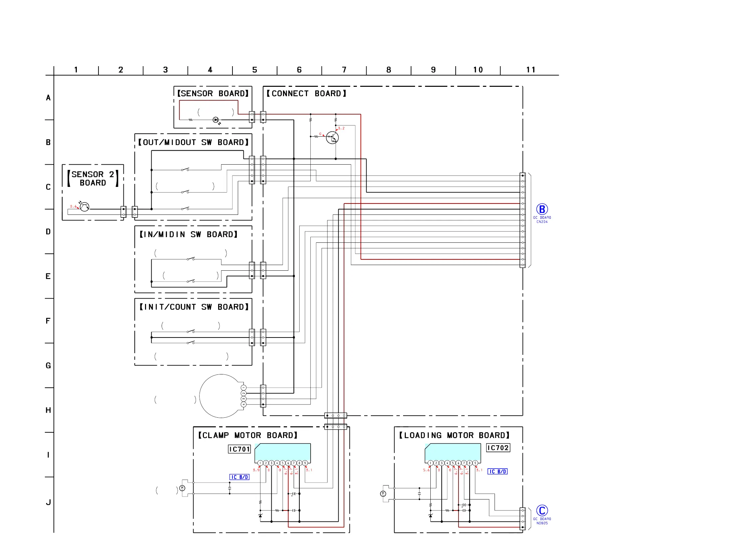Click the IC B/D label in Clamp Motor Board
This screenshot has width=745, height=560.
[239, 477]
